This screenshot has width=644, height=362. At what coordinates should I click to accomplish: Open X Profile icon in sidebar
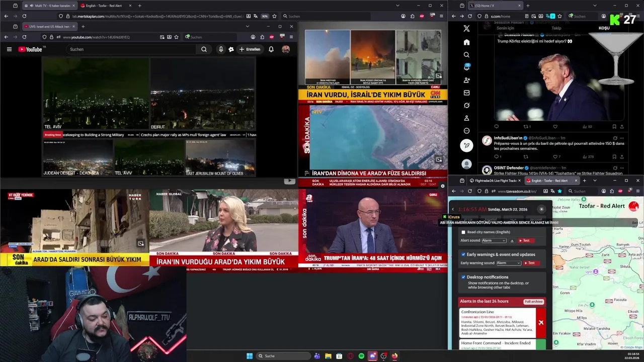pyautogui.click(x=466, y=118)
